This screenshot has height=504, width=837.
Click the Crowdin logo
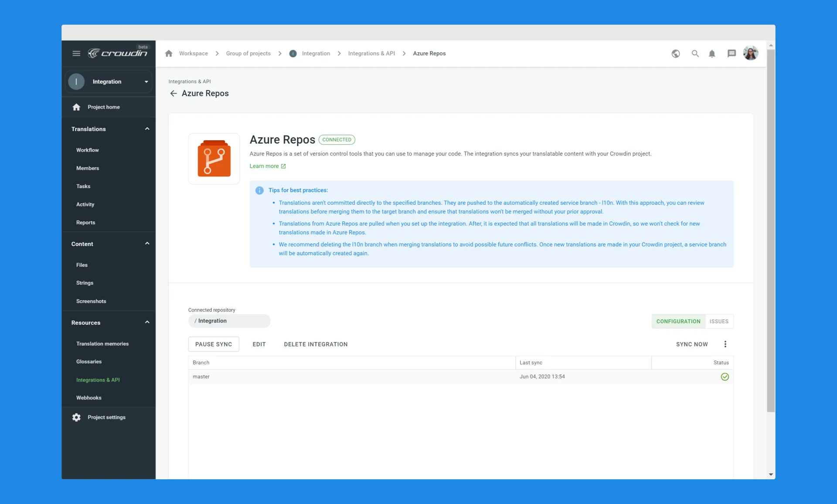118,53
